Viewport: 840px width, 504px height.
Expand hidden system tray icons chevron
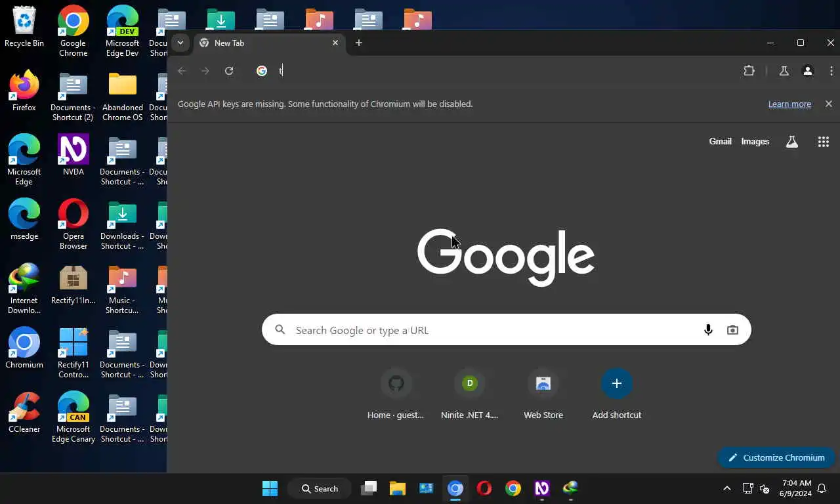pos(726,488)
